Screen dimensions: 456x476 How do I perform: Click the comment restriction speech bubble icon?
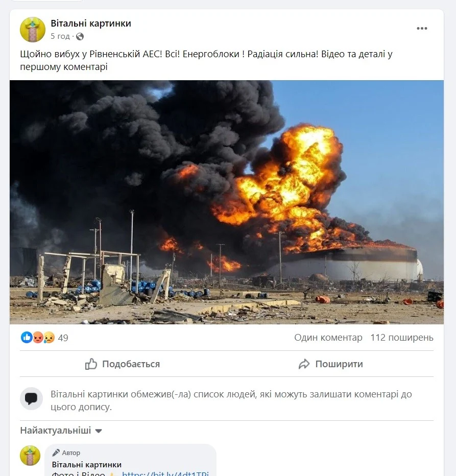(32, 399)
